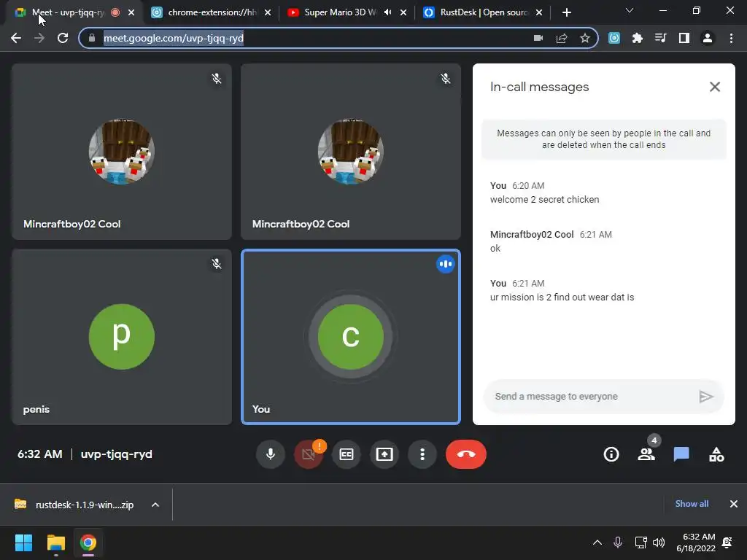Open more options three-dot menu in call controls
The width and height of the screenshot is (747, 560).
click(x=422, y=454)
